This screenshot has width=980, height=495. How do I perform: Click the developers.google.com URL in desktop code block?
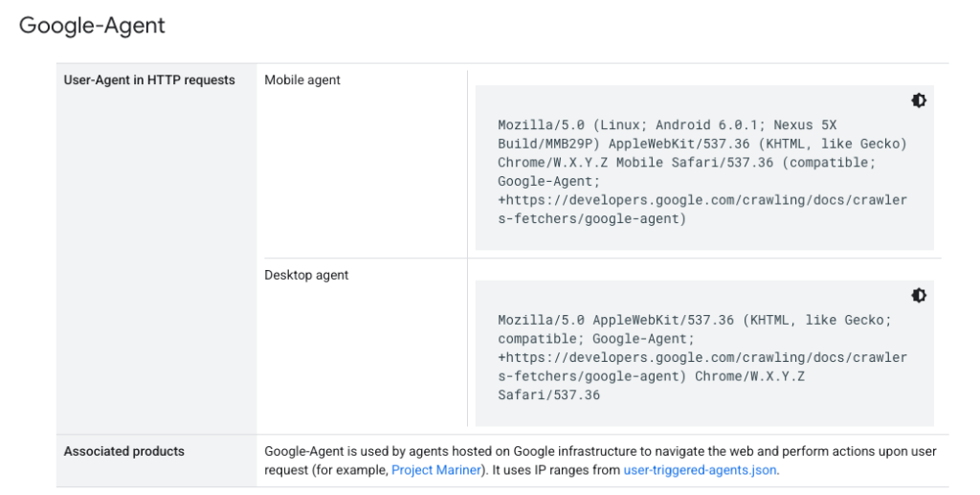coord(702,357)
